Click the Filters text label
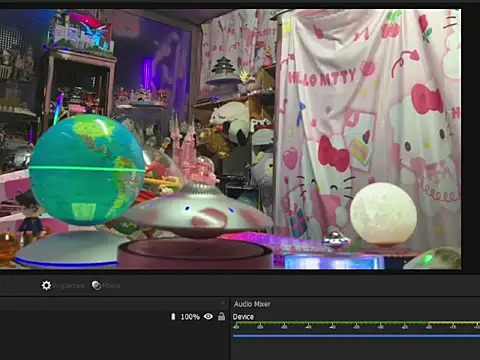 click(x=111, y=286)
